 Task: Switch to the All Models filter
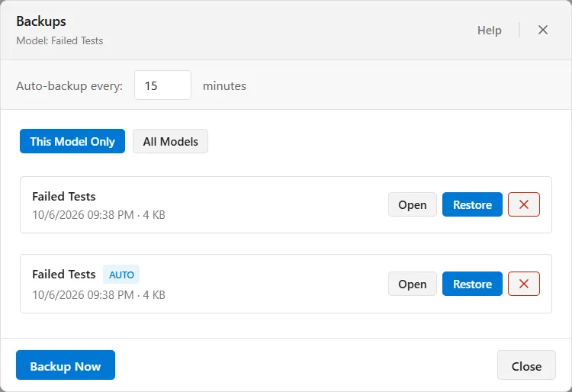[170, 141]
